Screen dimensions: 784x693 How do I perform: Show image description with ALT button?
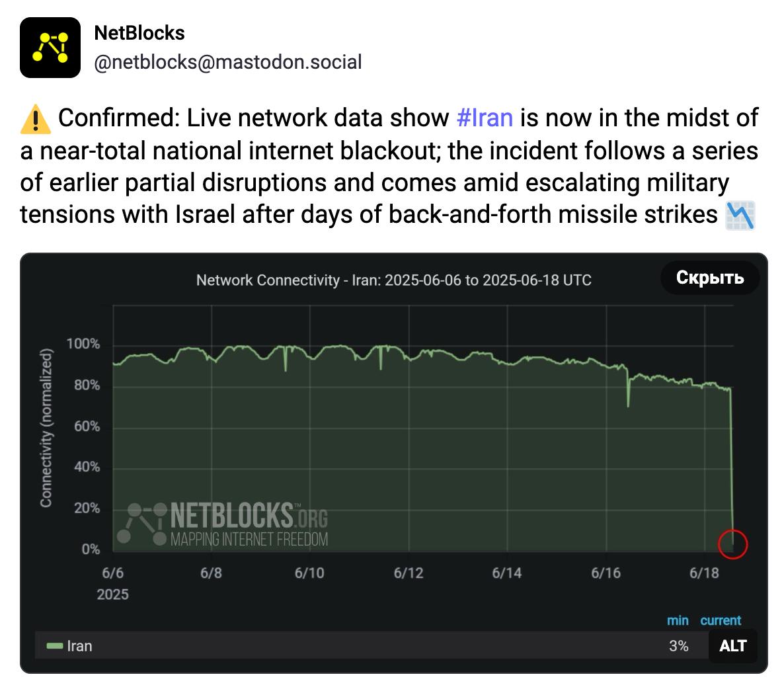tap(732, 646)
